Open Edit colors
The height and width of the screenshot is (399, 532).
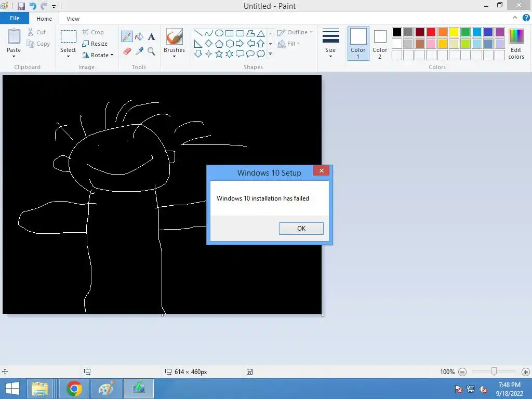coord(516,44)
